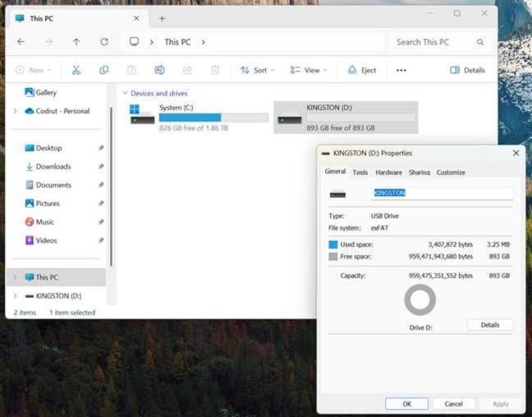This screenshot has width=532, height=417.
Task: Click the Delete trash icon
Action: point(215,70)
